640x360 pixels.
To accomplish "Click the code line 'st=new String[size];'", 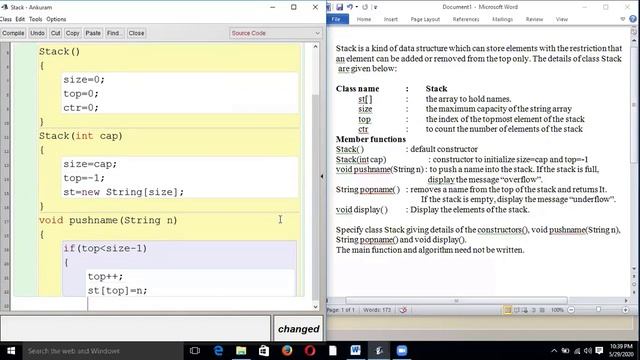I will pos(124,192).
